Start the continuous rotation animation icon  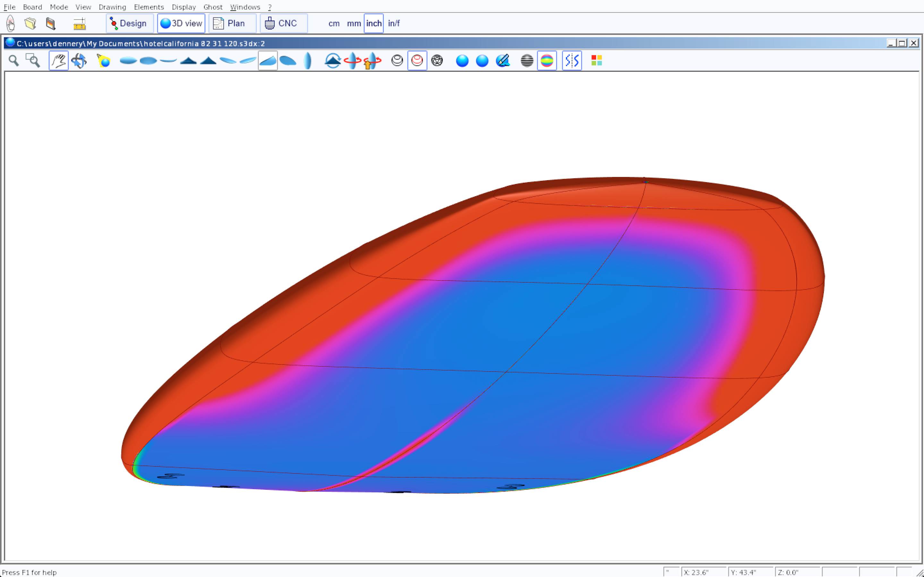pyautogui.click(x=352, y=61)
